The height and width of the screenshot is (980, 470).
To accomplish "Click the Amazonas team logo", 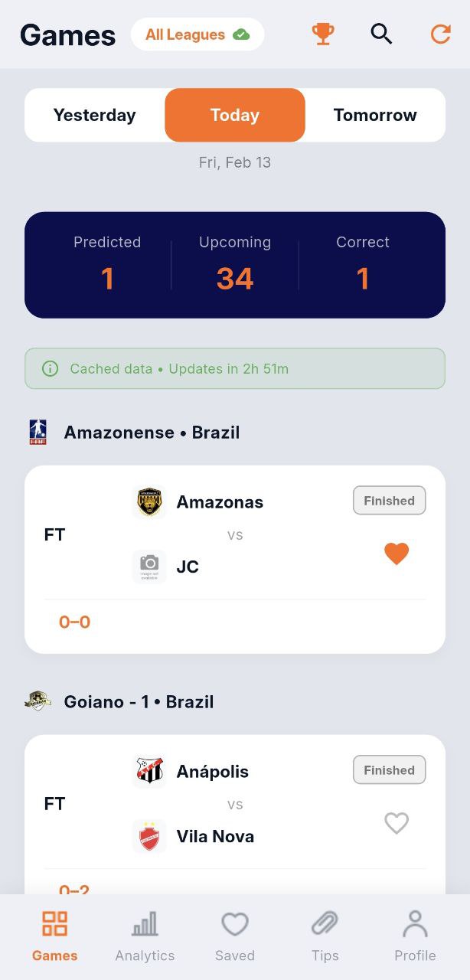I will tap(149, 502).
